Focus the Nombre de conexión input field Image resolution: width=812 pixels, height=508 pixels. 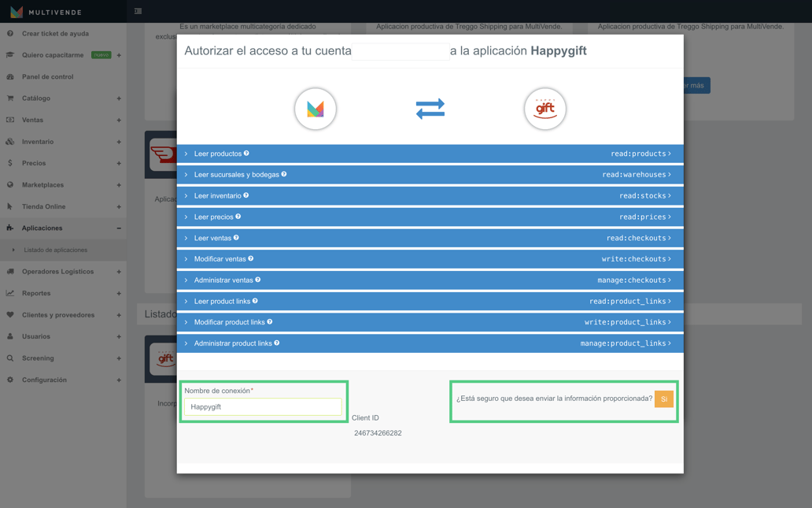[263, 407]
